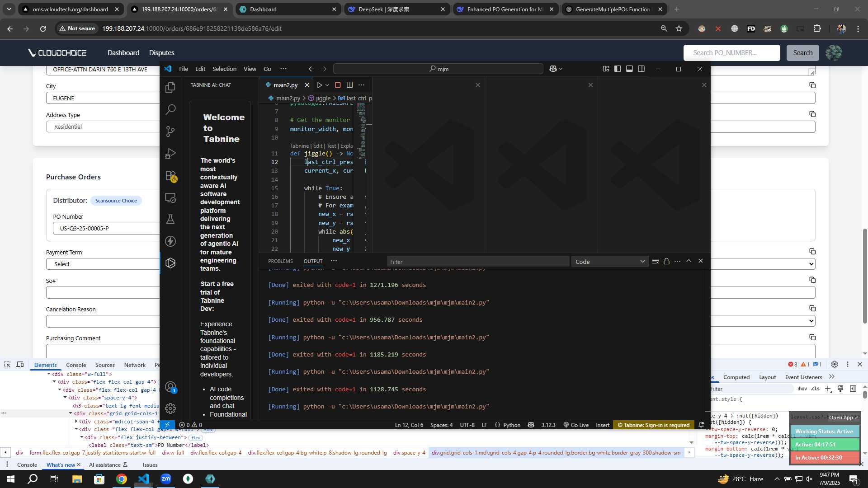
Task: Click into the Search PO_NUMBER field
Action: [731, 53]
